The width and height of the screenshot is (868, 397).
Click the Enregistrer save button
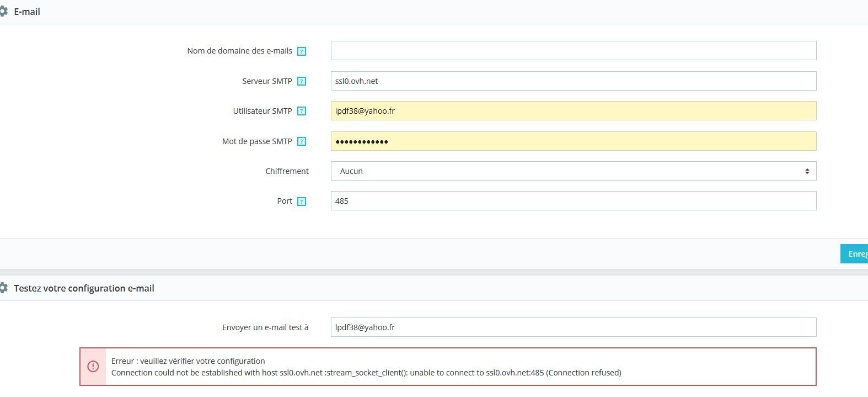(854, 254)
